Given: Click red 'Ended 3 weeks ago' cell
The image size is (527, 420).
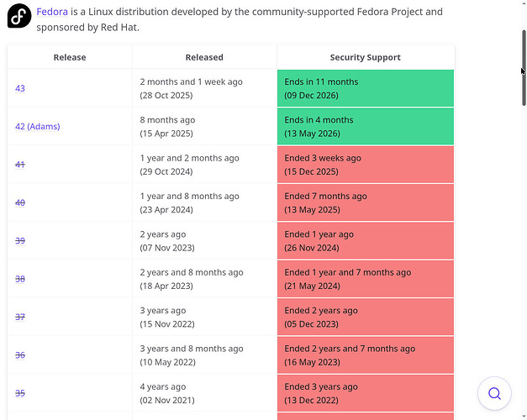Looking at the screenshot, I should [x=365, y=165].
